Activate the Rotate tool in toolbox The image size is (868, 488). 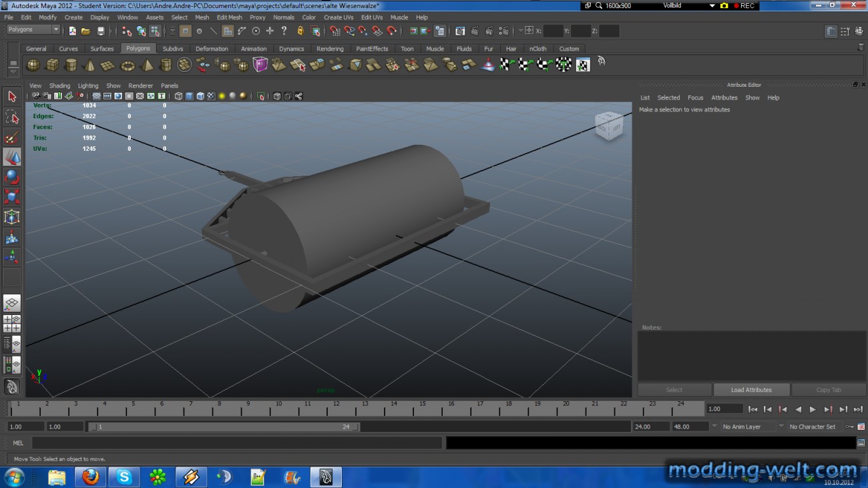[12, 177]
